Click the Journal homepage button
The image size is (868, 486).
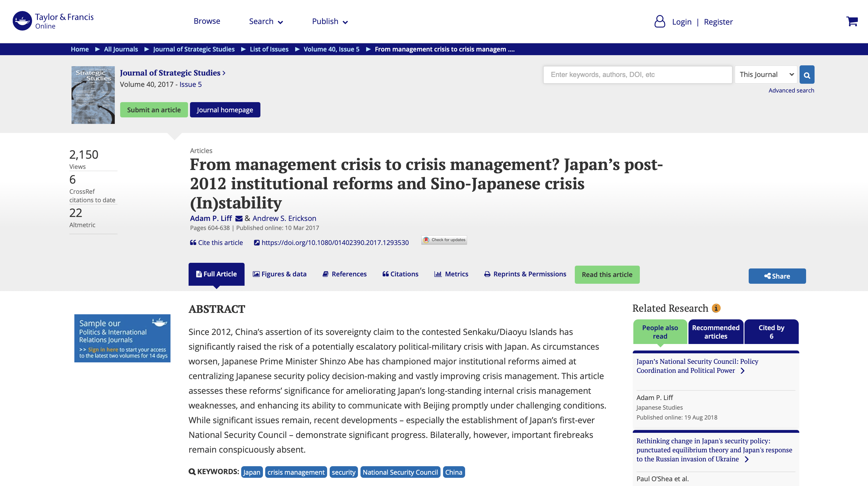tap(225, 110)
